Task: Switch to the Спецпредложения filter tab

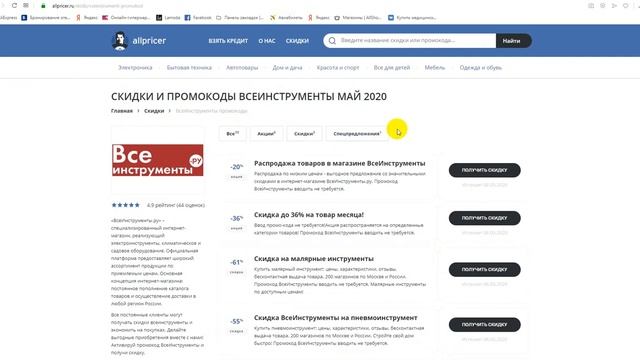Action: point(357,133)
